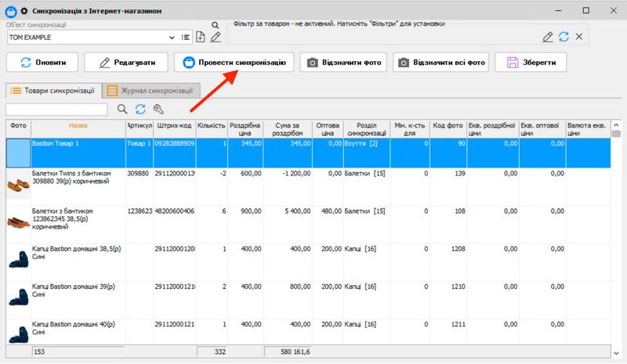Click the Оновити button
This screenshot has height=364, width=627.
[x=43, y=63]
